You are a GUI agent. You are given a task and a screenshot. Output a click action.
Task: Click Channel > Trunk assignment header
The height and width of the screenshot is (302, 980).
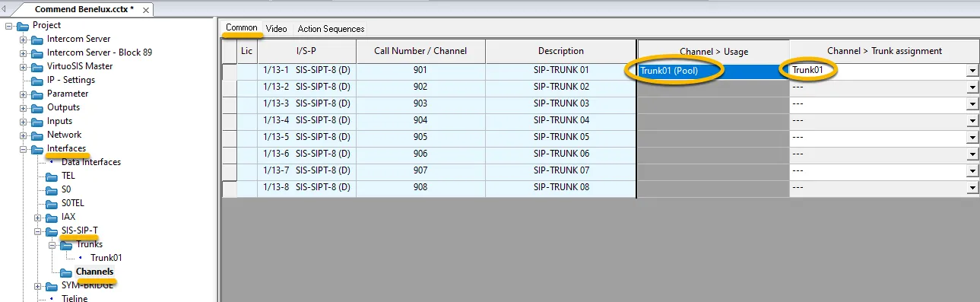click(x=884, y=51)
